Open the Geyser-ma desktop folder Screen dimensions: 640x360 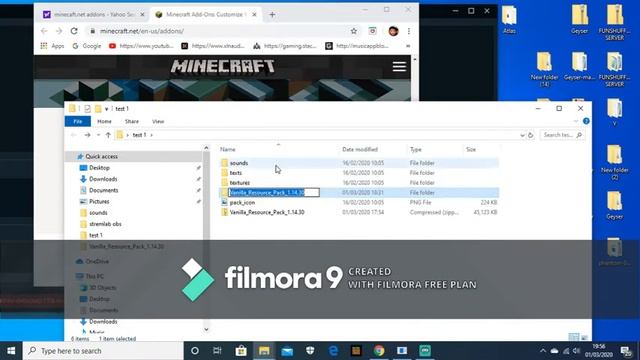579,66
